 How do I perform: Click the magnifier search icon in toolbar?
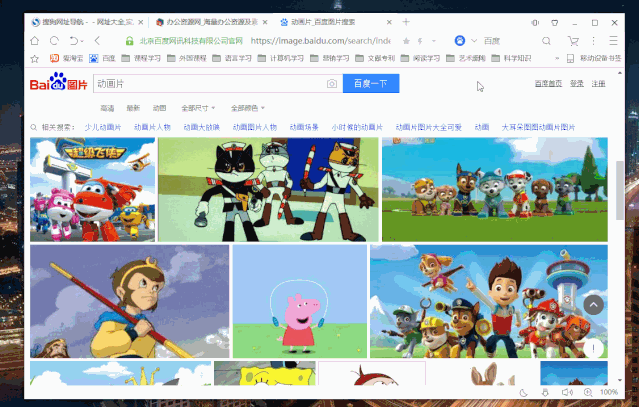tap(546, 41)
